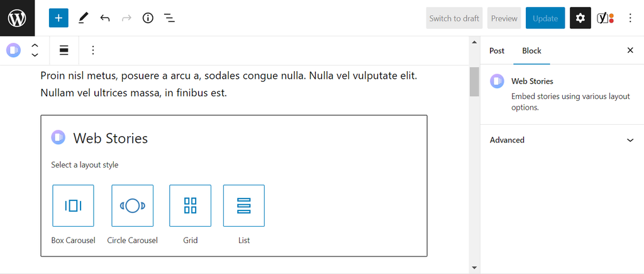Click the Web Stories block type icon
644x274 pixels.
point(14,50)
